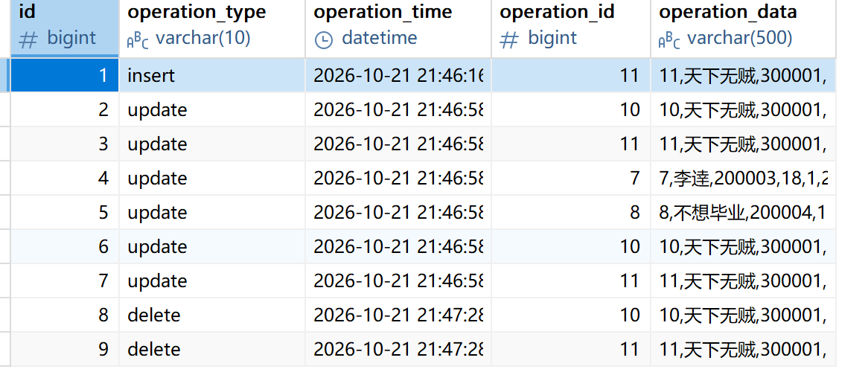
Task: Click operation_time cell in row id 2
Action: (398, 109)
